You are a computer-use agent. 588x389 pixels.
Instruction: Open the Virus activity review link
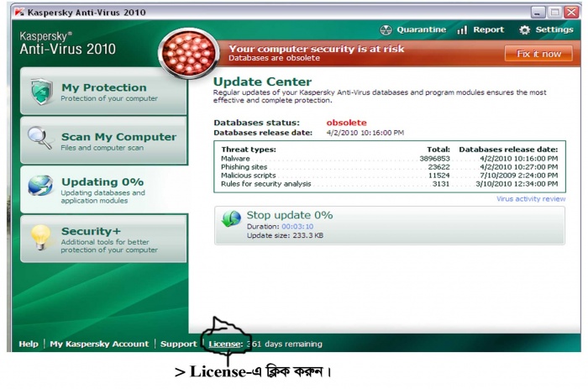pyautogui.click(x=531, y=199)
